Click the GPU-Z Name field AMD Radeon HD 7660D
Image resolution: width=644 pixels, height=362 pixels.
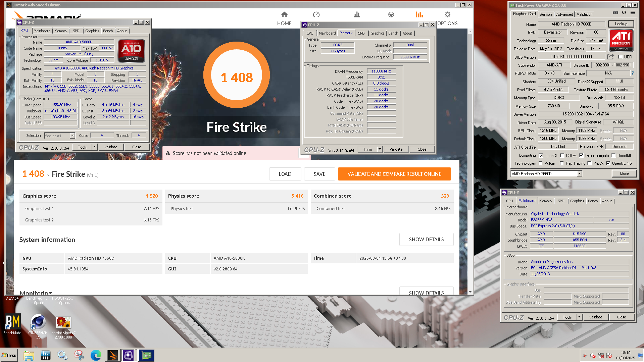tap(571, 24)
